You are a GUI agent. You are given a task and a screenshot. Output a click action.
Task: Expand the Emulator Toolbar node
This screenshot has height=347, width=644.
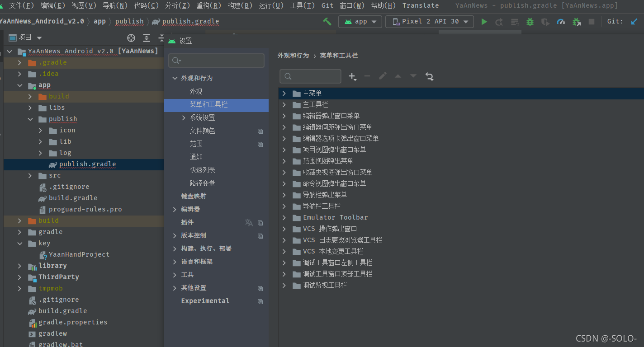[284, 218]
